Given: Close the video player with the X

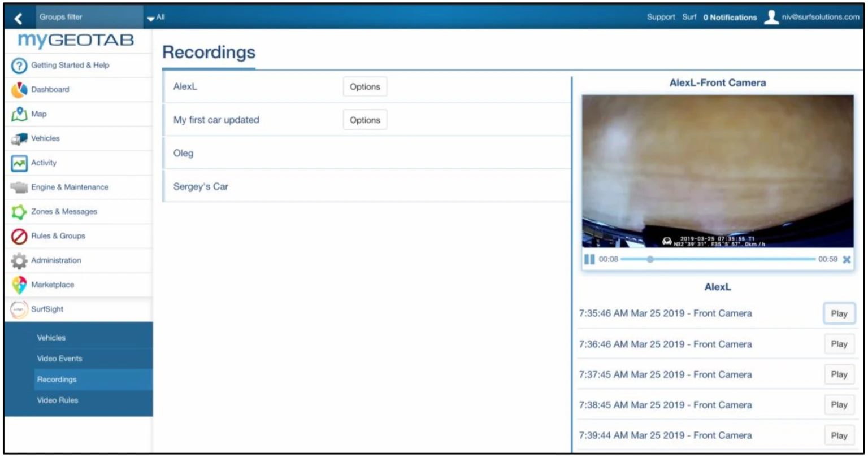Looking at the screenshot, I should point(847,260).
